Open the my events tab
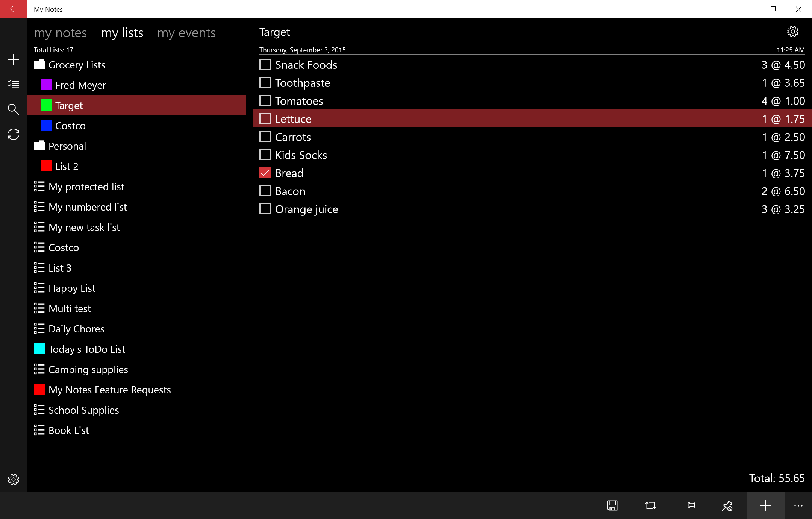Screen dimensions: 812x519 click(x=186, y=33)
